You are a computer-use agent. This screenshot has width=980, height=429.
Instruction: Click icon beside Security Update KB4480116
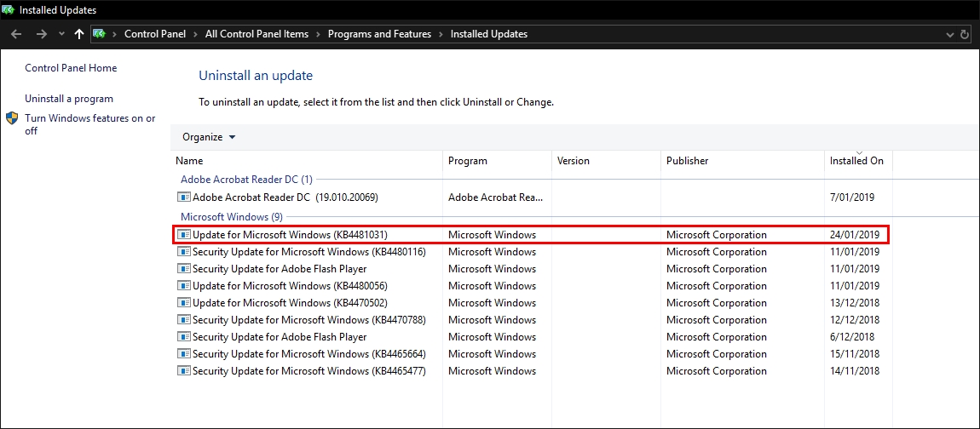click(184, 252)
